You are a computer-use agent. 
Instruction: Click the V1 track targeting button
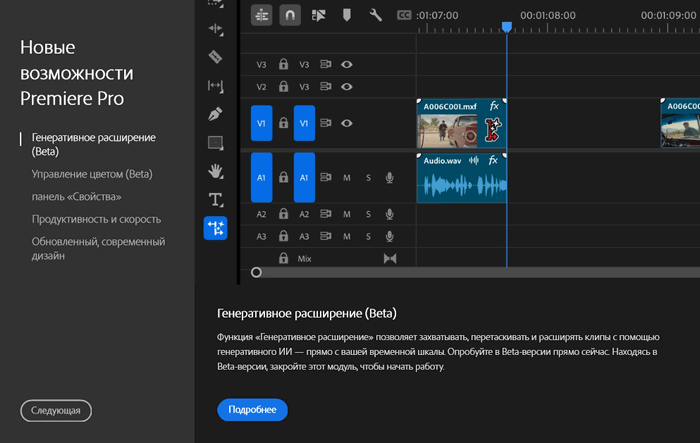point(304,123)
